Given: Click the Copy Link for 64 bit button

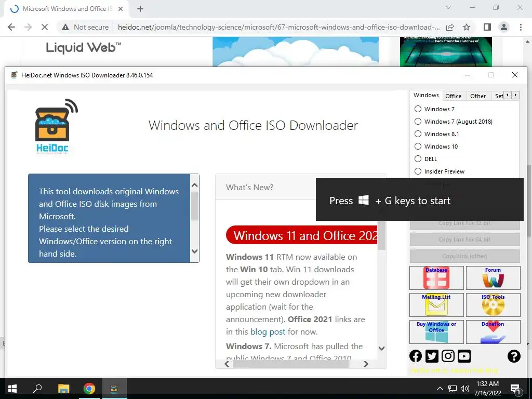Looking at the screenshot, I should (x=464, y=240).
